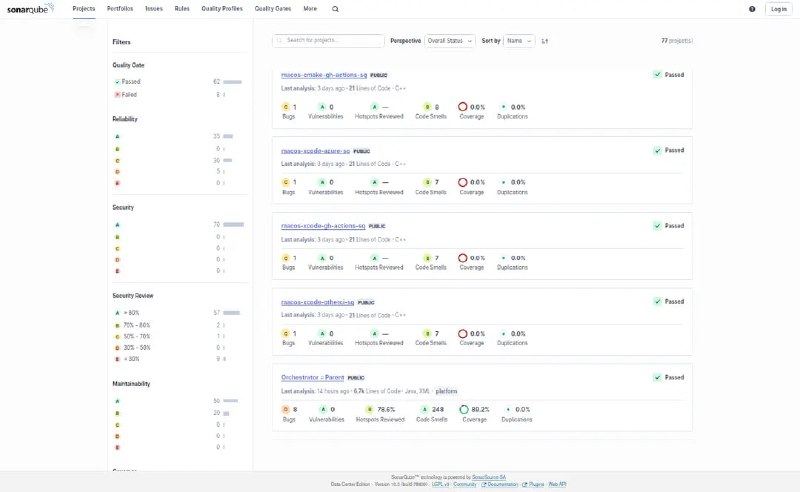This screenshot has height=492, width=800.
Task: Click the coverage ring of macos-cmake-gh-actions-sq
Action: [462, 107]
